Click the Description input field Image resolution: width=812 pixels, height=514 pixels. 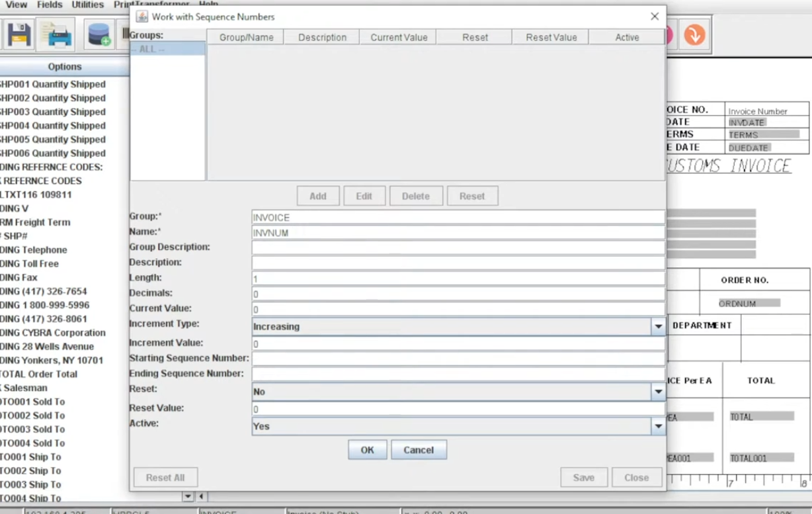tap(458, 263)
